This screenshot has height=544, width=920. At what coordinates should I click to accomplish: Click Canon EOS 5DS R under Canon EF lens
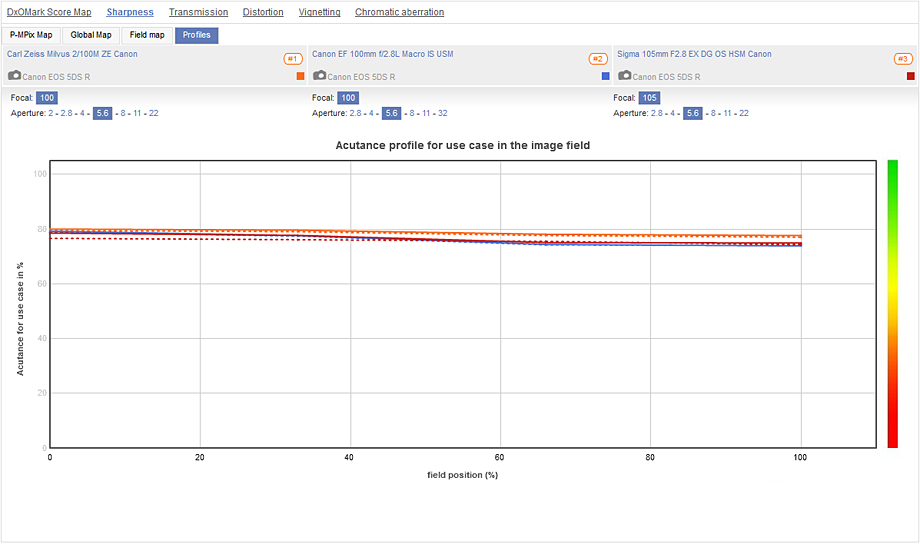tap(361, 77)
